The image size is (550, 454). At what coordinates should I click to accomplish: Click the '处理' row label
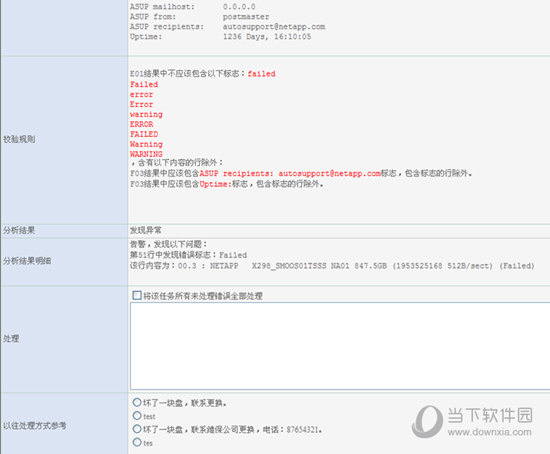click(11, 339)
